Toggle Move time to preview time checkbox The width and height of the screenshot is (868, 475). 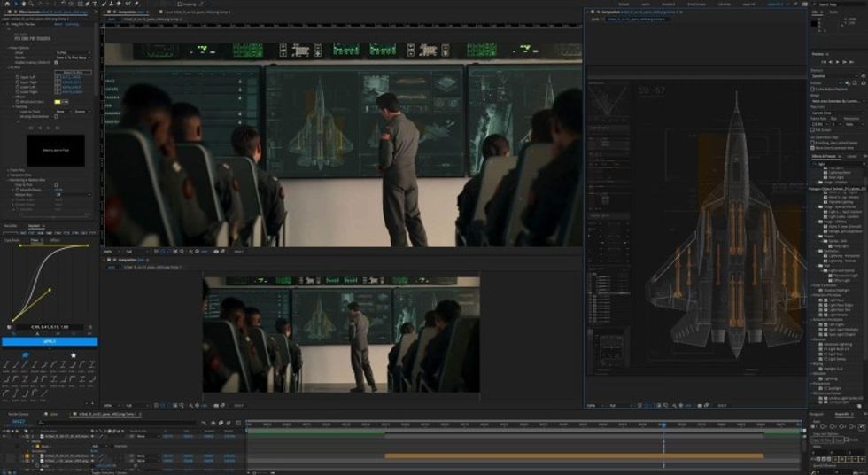pos(813,148)
